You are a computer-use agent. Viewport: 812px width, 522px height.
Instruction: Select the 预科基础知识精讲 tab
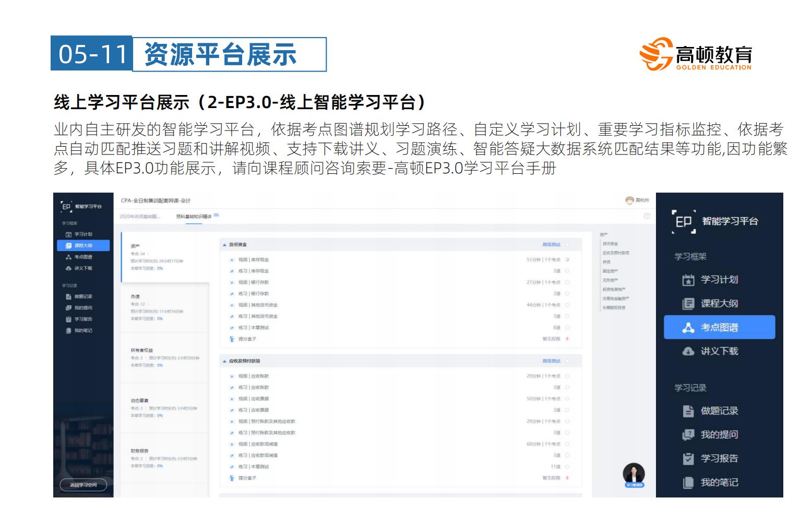pos(194,216)
